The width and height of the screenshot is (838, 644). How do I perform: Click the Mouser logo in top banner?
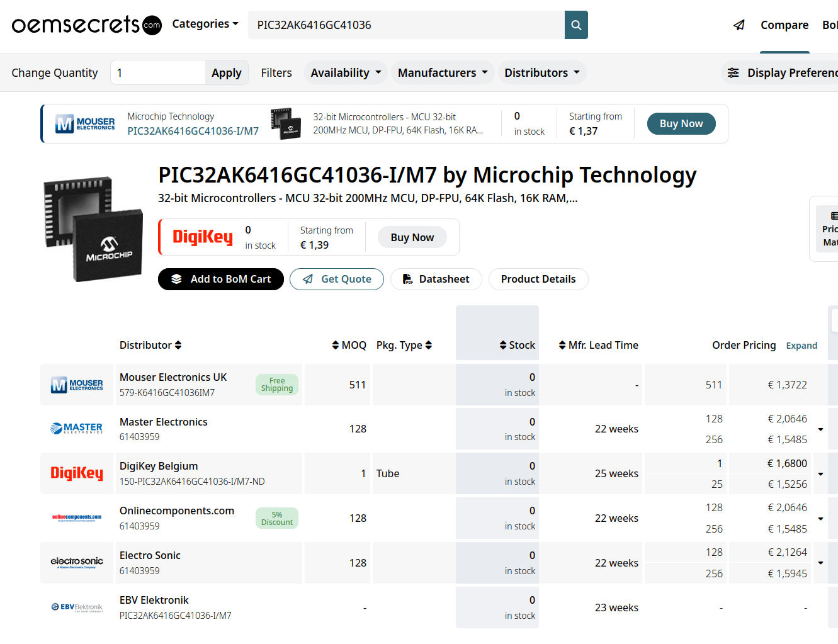pos(85,123)
